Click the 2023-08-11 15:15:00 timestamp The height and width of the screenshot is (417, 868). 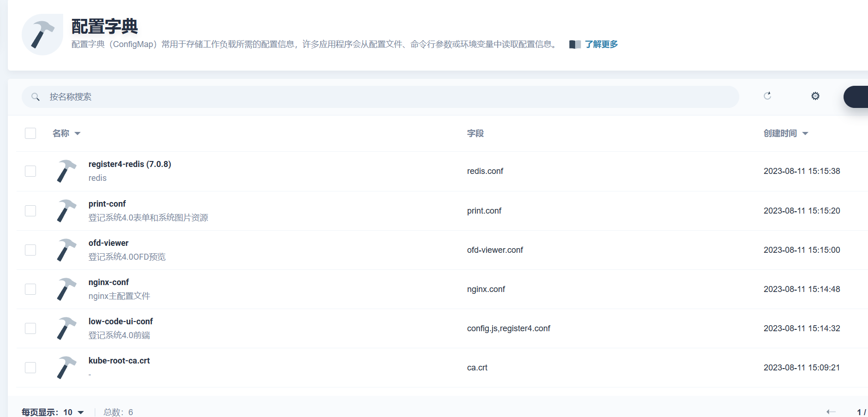(802, 250)
